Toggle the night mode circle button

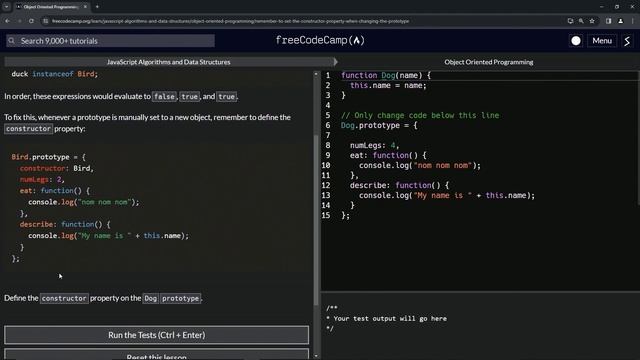[576, 40]
